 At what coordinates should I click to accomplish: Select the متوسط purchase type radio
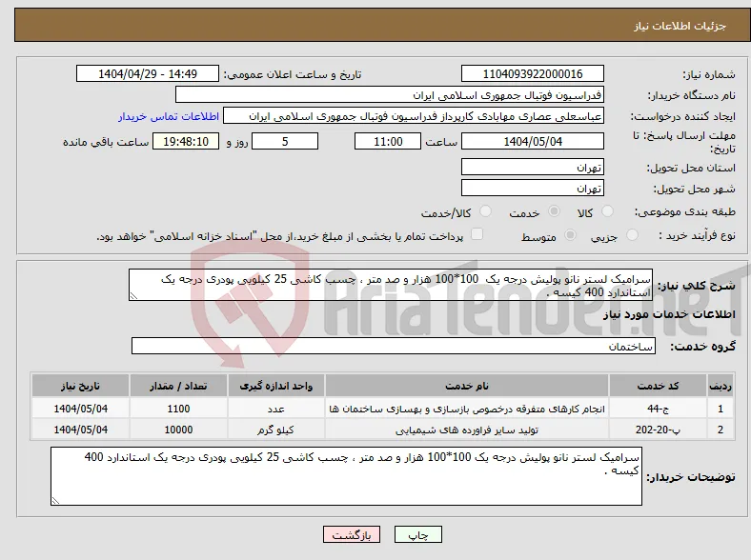(571, 234)
